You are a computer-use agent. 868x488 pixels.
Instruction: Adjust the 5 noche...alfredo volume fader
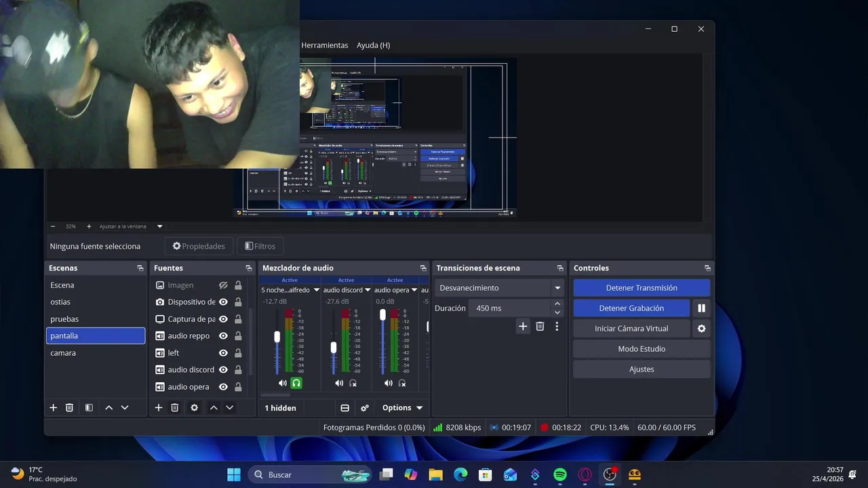click(x=277, y=337)
